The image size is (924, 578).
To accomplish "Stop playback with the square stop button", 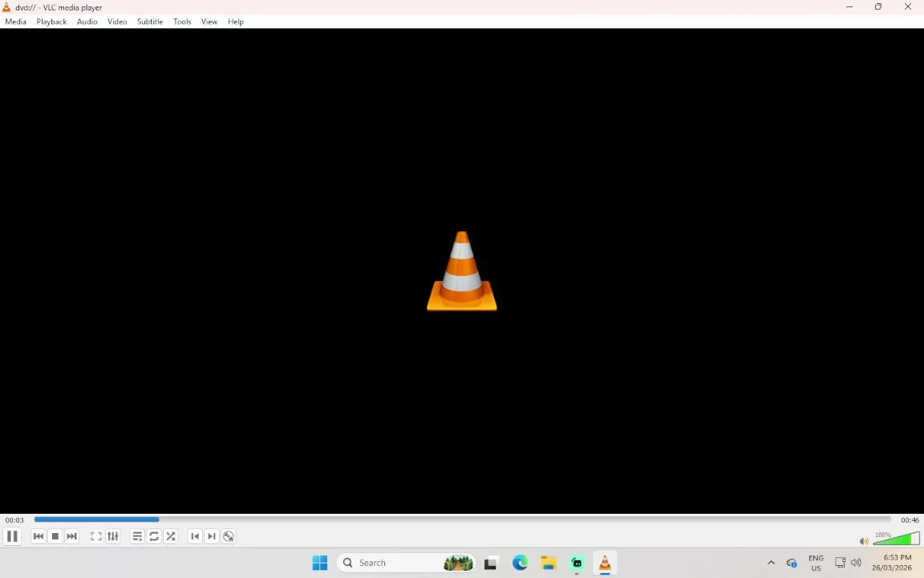I will point(55,536).
